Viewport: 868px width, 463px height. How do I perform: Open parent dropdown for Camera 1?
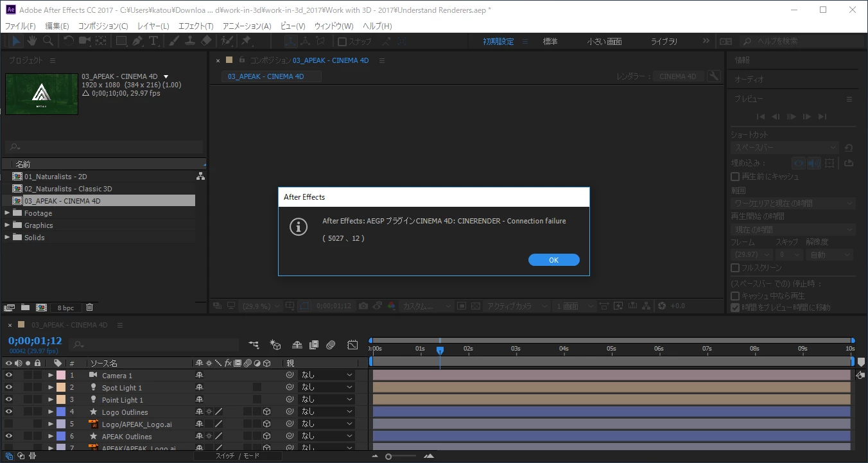click(x=327, y=375)
